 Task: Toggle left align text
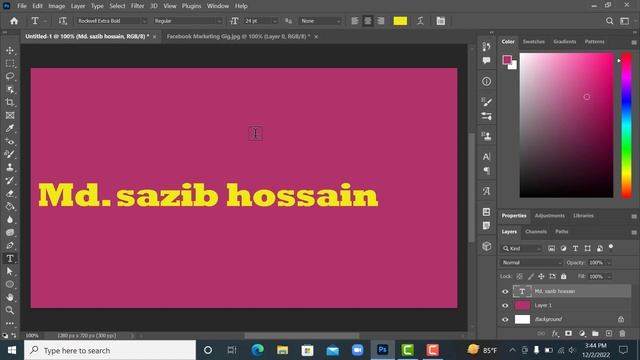pyautogui.click(x=355, y=21)
